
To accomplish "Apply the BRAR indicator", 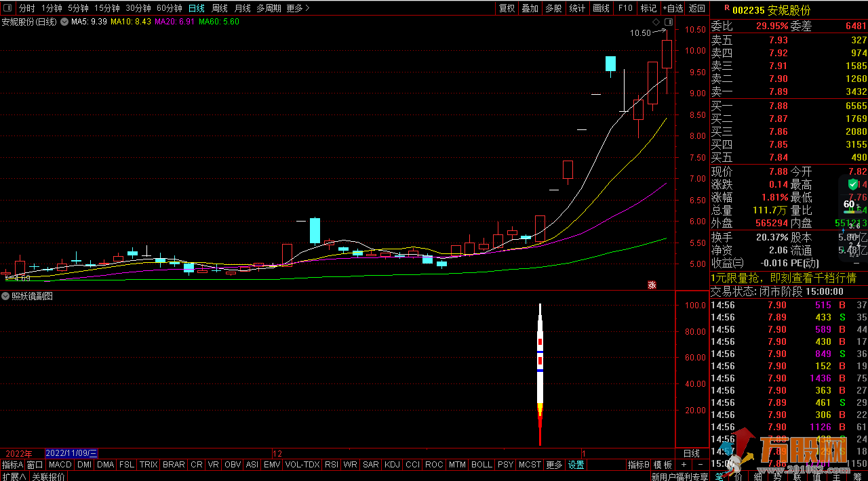I will pyautogui.click(x=174, y=465).
